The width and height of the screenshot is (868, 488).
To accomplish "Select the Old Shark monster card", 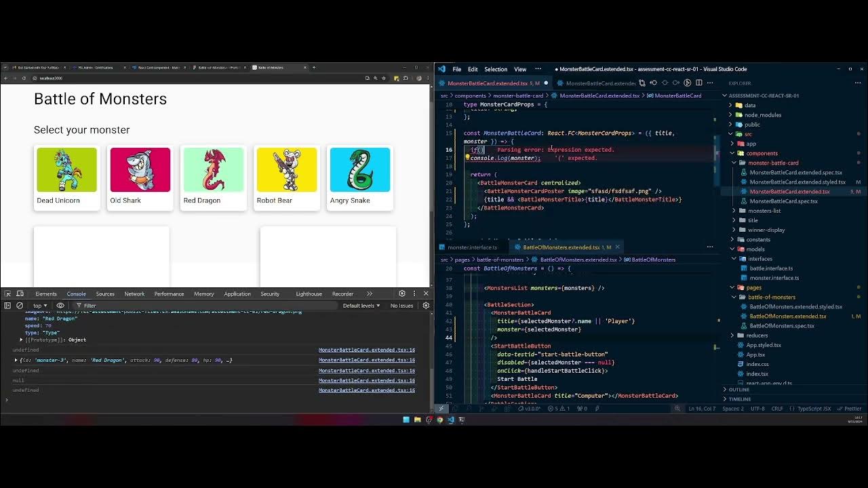I will coord(140,177).
